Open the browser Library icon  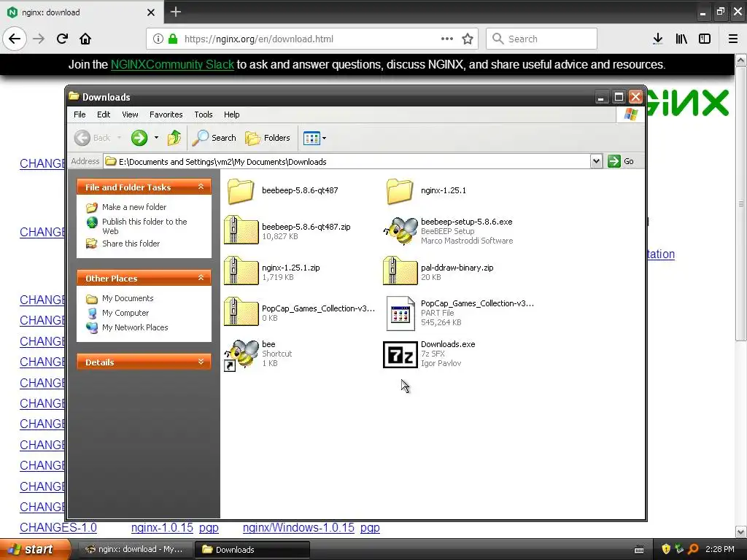click(681, 39)
